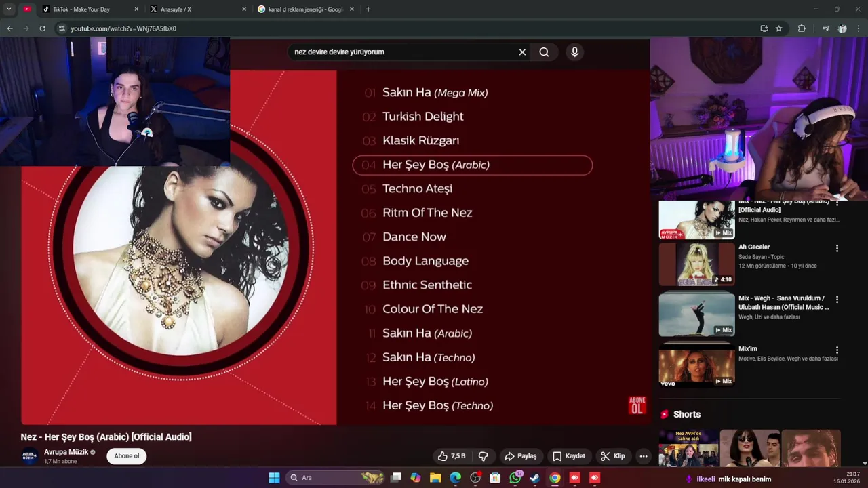This screenshot has height=488, width=868.
Task: Open the Nez AVM'de sahne aldı Short
Action: pyautogui.click(x=688, y=449)
